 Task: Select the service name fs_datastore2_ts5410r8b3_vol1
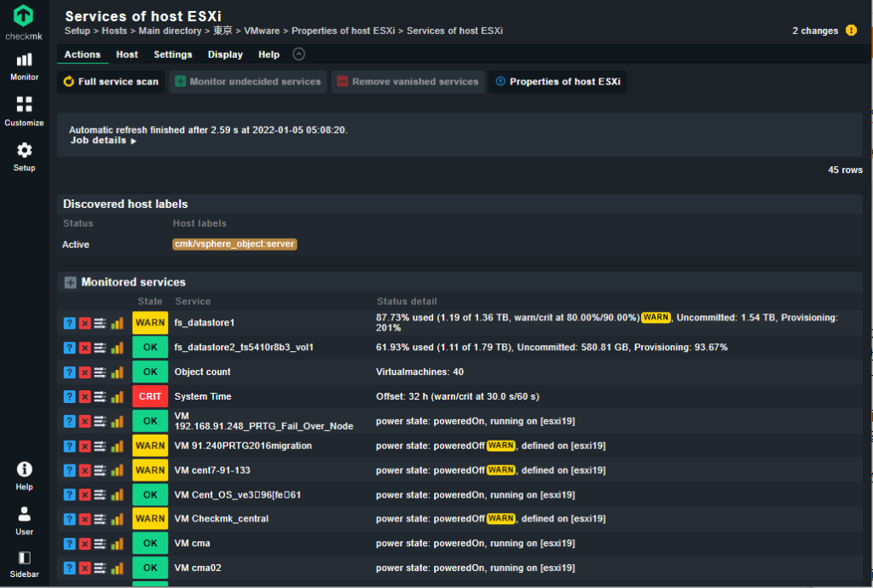(244, 348)
